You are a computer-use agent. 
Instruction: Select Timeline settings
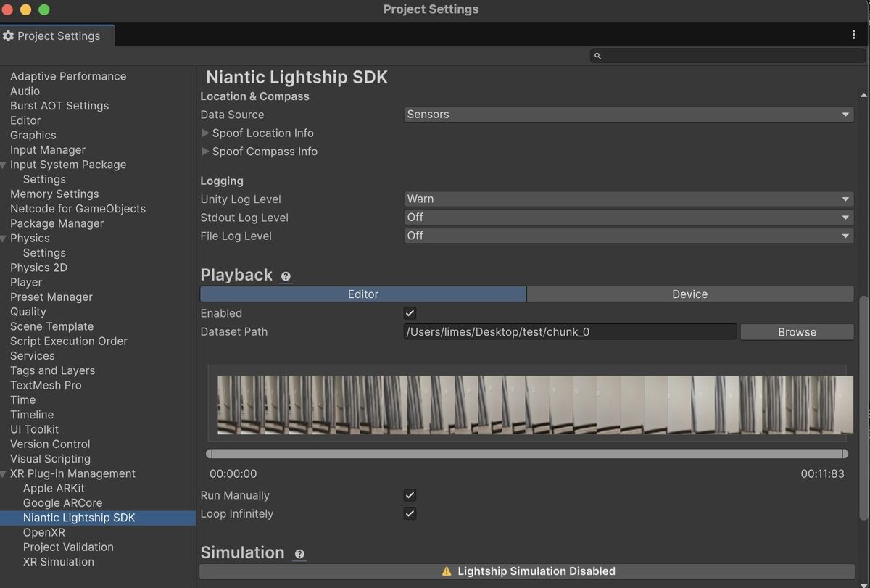tap(32, 415)
